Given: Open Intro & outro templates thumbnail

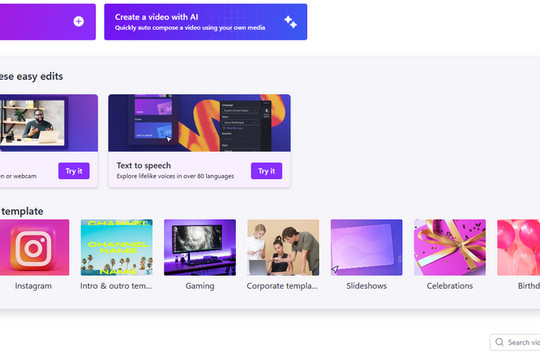Looking at the screenshot, I should [x=117, y=247].
